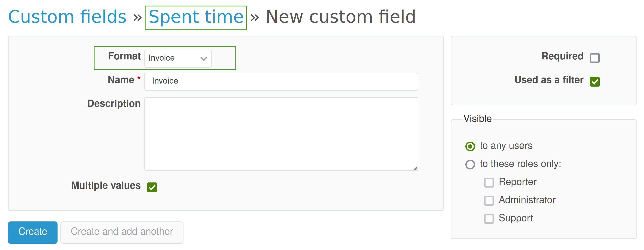Image resolution: width=644 pixels, height=250 pixels.
Task: Click the Multiple values label
Action: [106, 185]
